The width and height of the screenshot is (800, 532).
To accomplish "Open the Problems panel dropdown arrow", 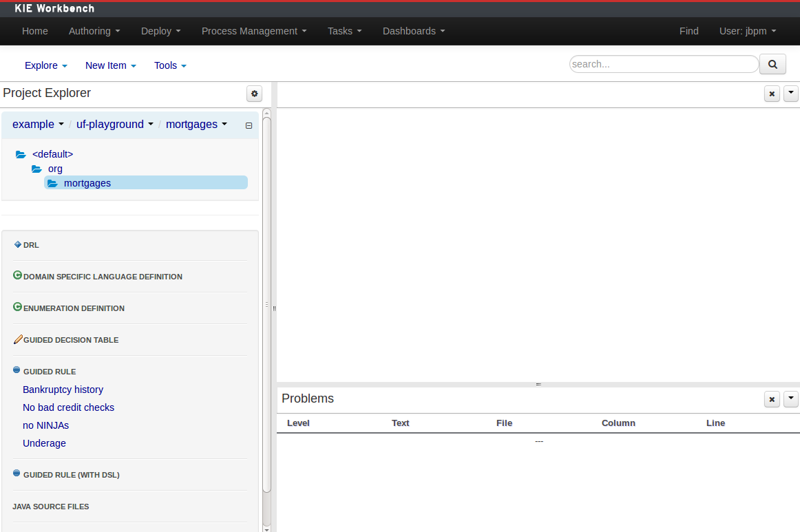I will click(x=791, y=398).
